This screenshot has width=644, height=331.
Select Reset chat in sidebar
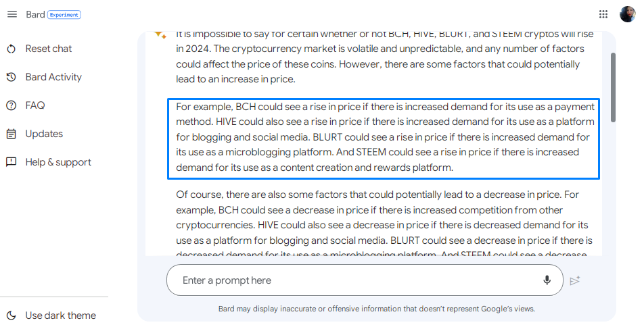(49, 49)
